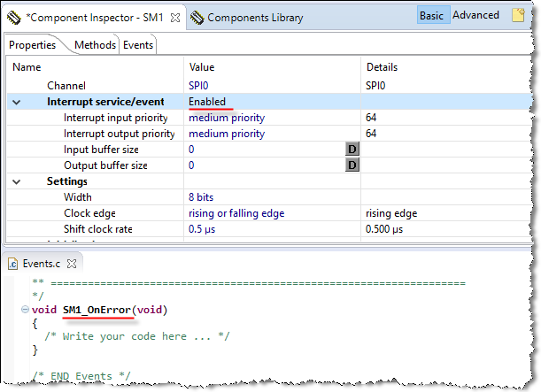
Task: Select the Input buffer size row name
Action: [101, 150]
